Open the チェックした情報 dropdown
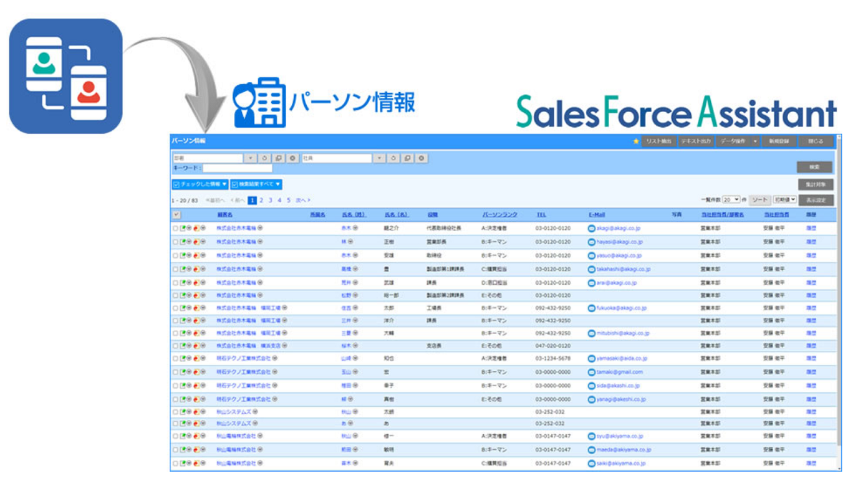The image size is (863, 504). coord(200,184)
